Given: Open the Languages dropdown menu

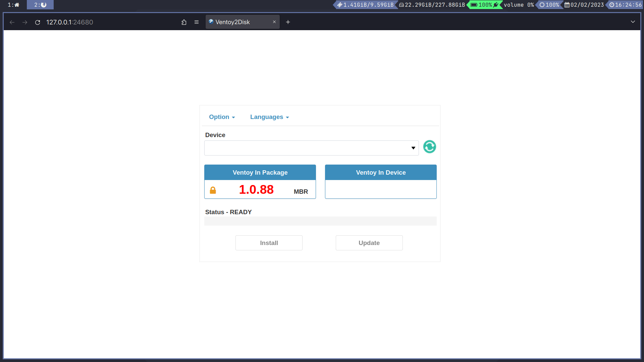Looking at the screenshot, I should click(269, 117).
